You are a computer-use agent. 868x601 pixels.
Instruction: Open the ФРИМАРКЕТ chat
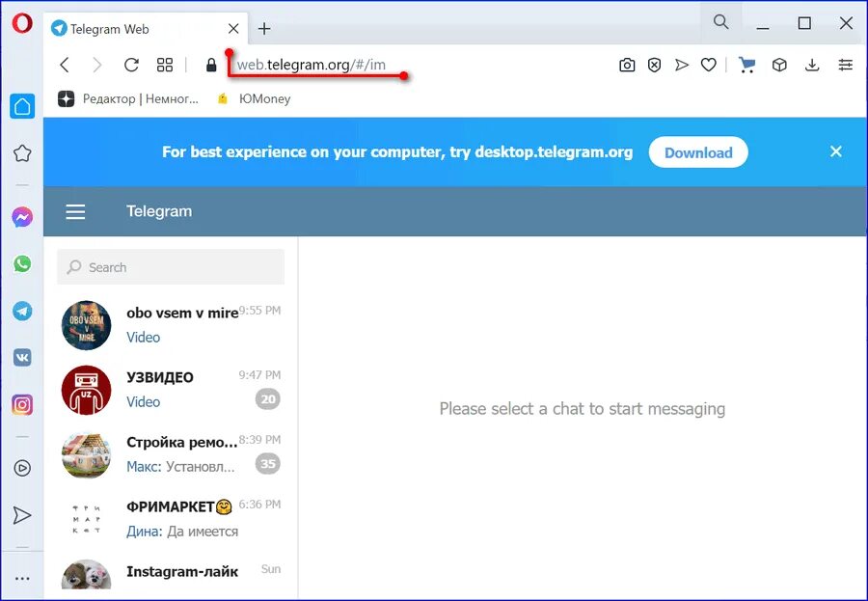pos(171,519)
